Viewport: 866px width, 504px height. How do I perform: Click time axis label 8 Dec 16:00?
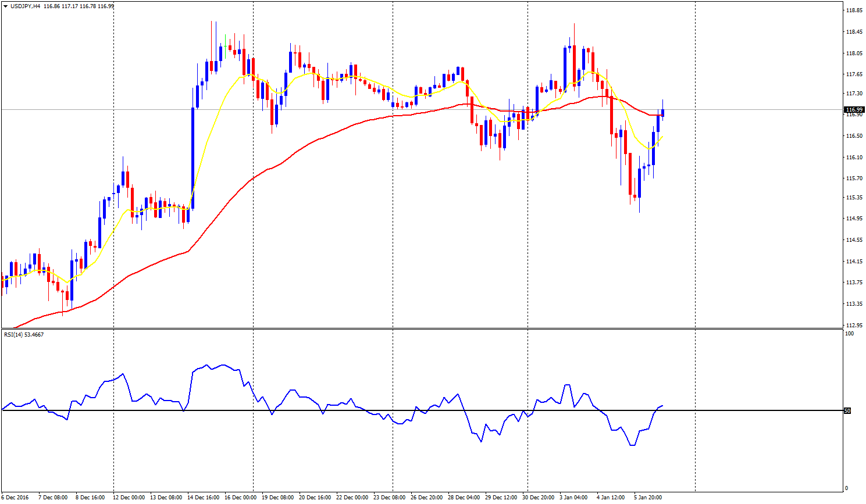pos(90,498)
